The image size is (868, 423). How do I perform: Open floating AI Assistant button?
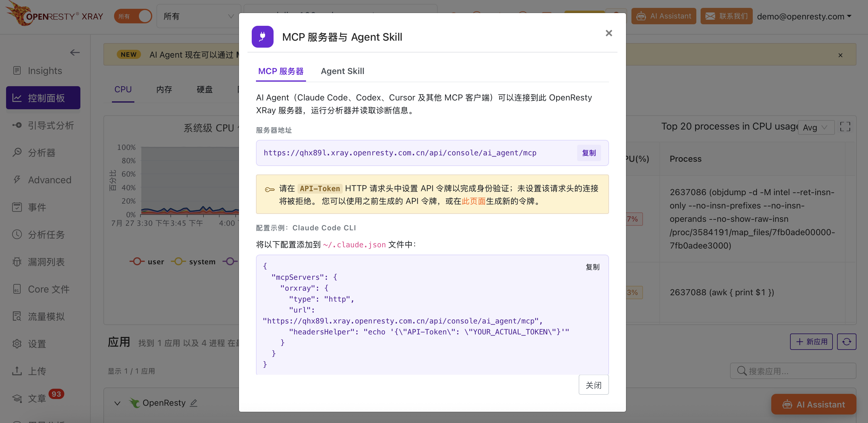point(813,404)
